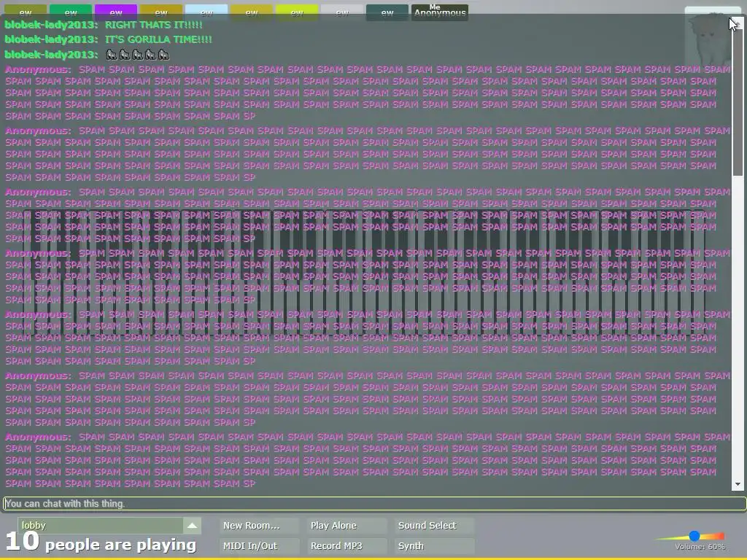Expand the lobby room list arrow

click(192, 525)
